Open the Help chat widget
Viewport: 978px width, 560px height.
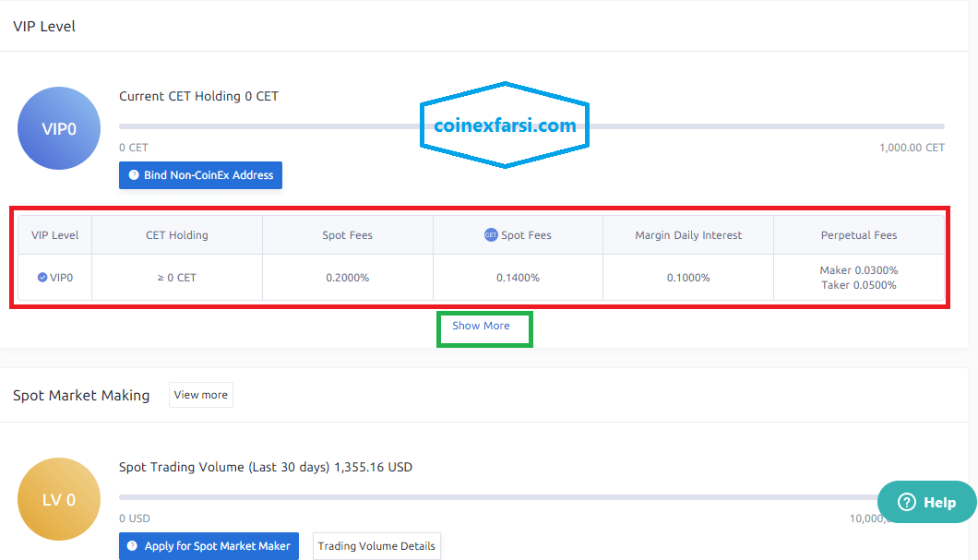(x=926, y=502)
